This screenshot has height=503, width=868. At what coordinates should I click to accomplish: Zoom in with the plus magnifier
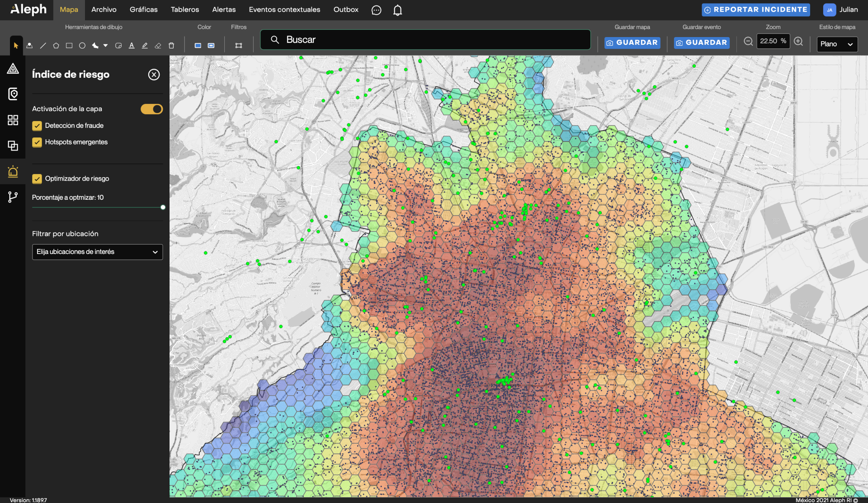coord(798,42)
